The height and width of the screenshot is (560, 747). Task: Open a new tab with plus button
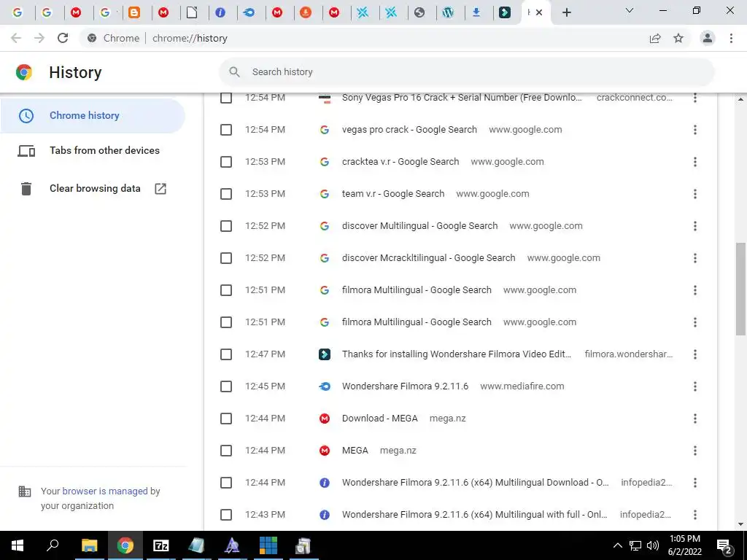click(566, 12)
